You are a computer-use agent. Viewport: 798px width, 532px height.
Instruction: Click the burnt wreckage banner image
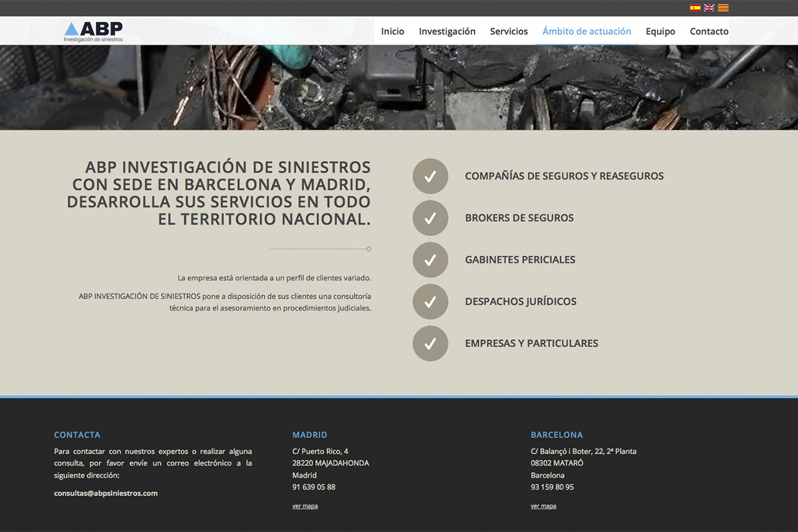399,88
